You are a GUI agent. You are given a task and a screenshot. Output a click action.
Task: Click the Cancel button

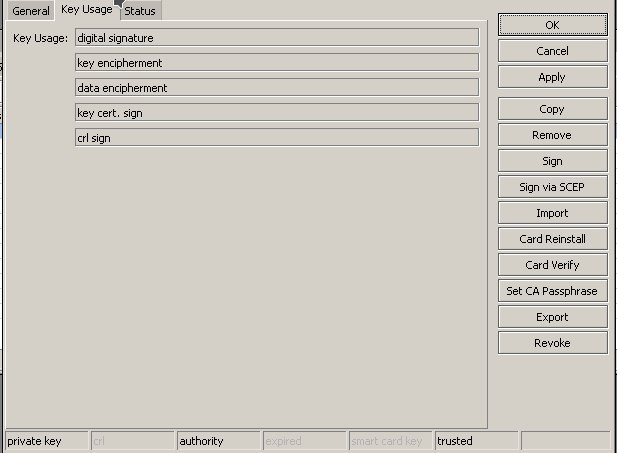552,51
